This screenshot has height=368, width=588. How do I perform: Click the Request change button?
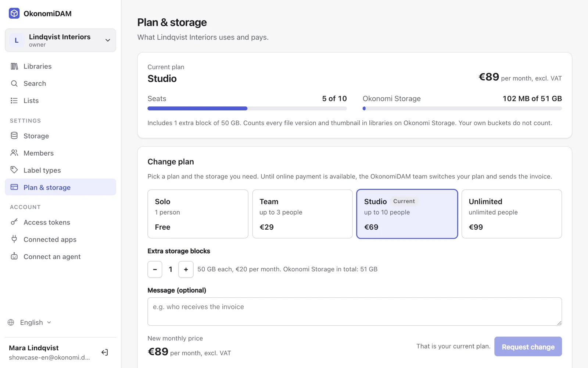coord(528,347)
